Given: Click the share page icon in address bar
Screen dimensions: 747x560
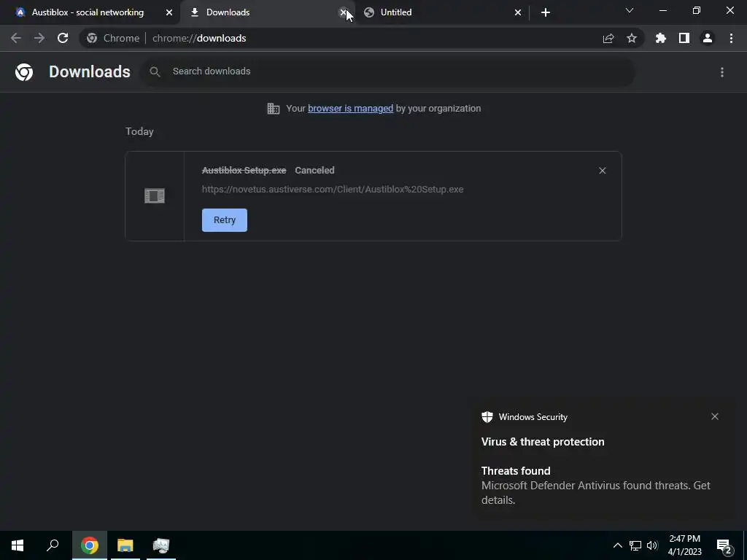Looking at the screenshot, I should coord(608,39).
